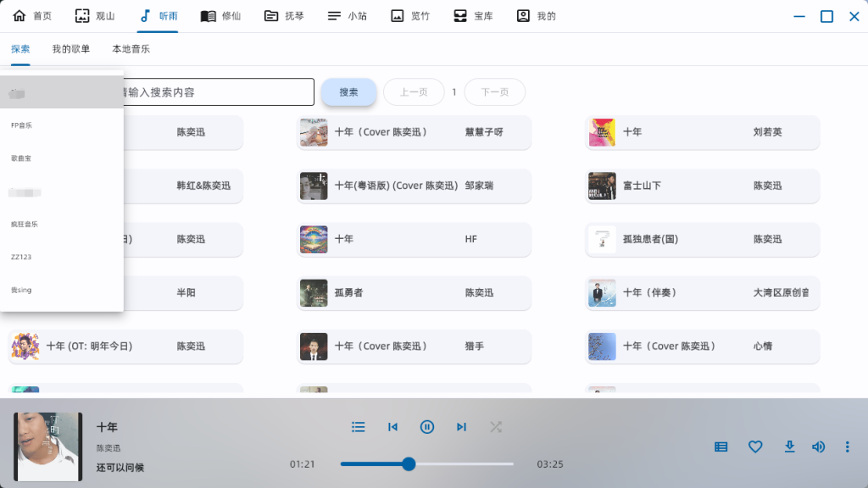This screenshot has height=488, width=868.
Task: Open the 观山 navigation tab
Action: tap(95, 16)
